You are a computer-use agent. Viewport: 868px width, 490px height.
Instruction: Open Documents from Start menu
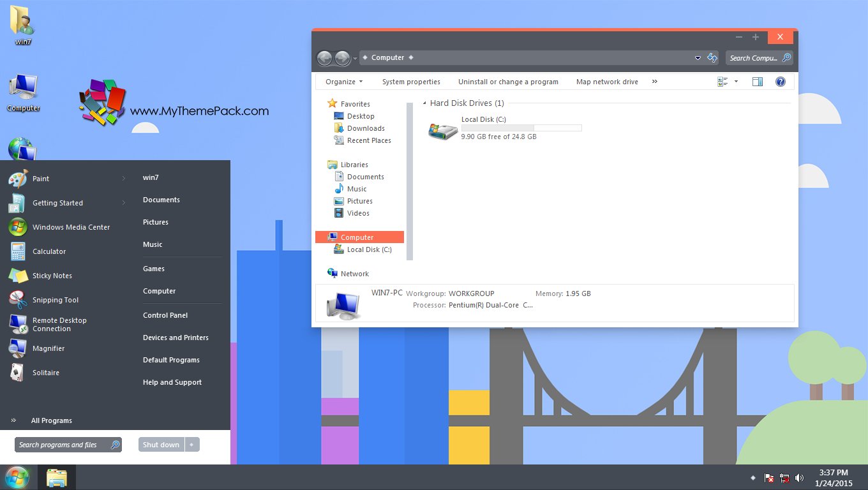[161, 200]
